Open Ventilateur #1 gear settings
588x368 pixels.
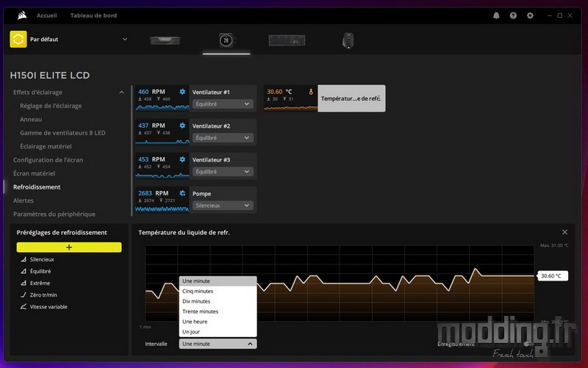click(182, 91)
